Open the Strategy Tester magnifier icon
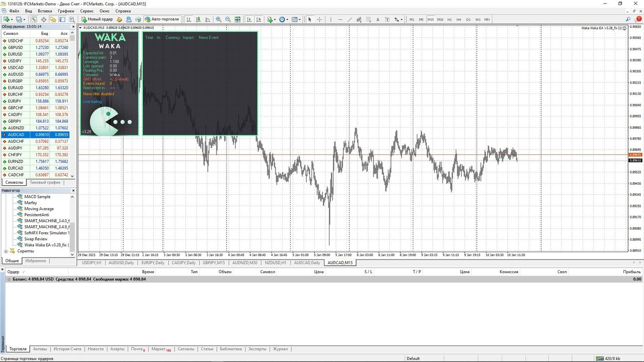Screen dimensions: 644x362 (72, 19)
